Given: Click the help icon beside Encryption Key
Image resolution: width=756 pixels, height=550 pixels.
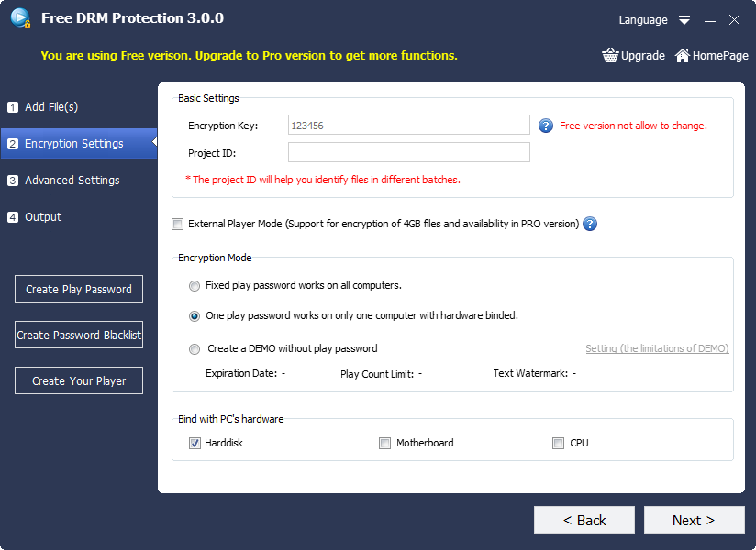Looking at the screenshot, I should tap(545, 126).
